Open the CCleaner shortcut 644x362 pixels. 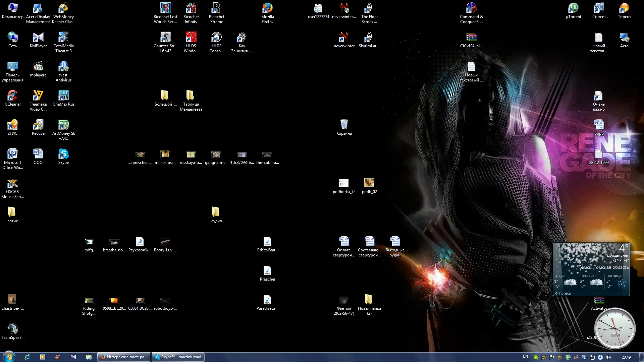coord(12,96)
